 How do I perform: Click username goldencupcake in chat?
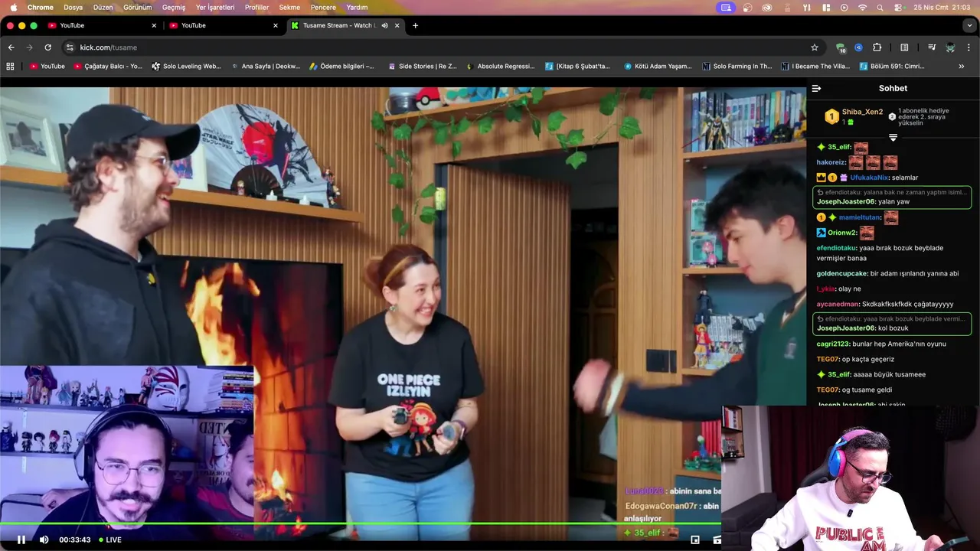click(841, 273)
